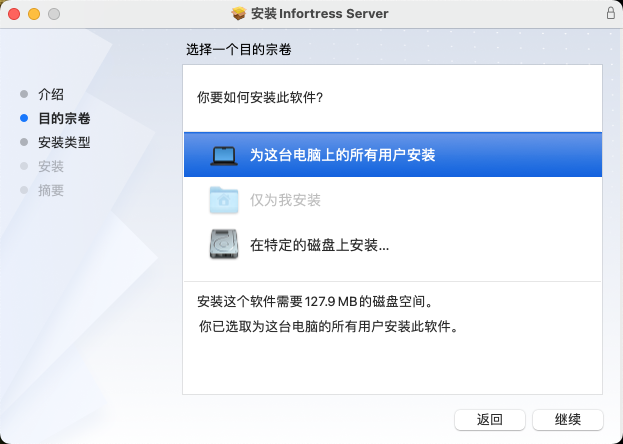The width and height of the screenshot is (623, 444).
Task: Go to the 介绍 step label in sidebar
Action: (x=51, y=94)
